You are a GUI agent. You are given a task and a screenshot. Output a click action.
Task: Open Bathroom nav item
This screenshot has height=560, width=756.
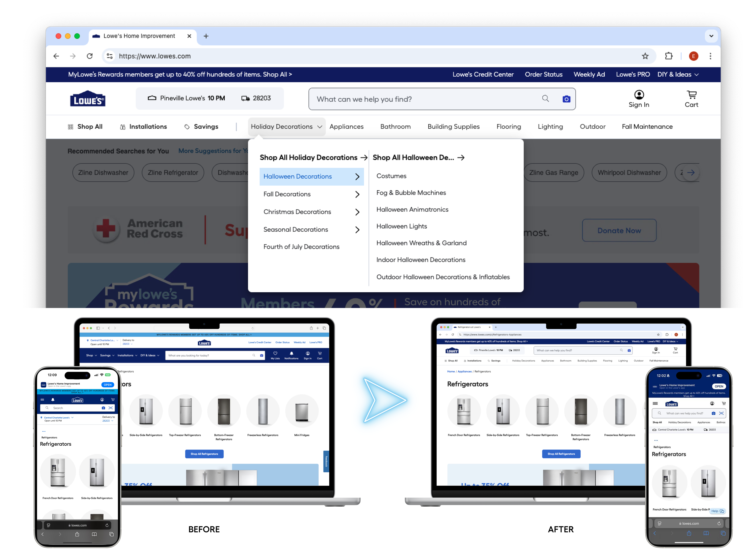(x=395, y=127)
